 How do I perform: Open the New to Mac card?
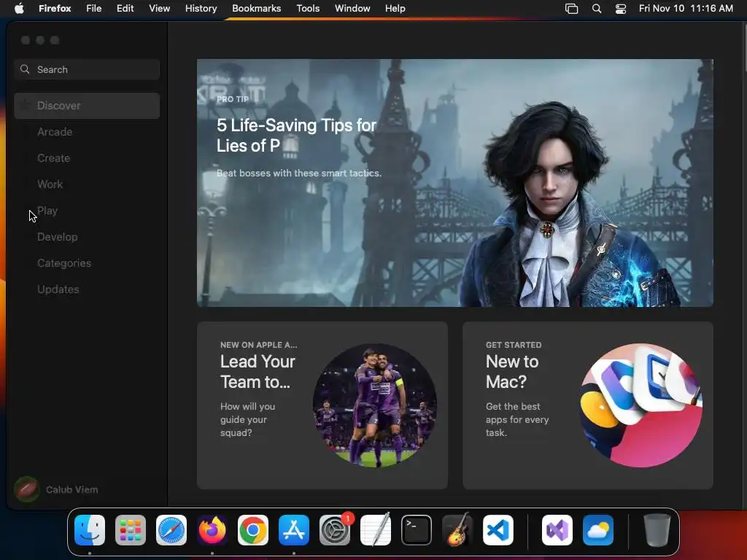[x=588, y=405]
